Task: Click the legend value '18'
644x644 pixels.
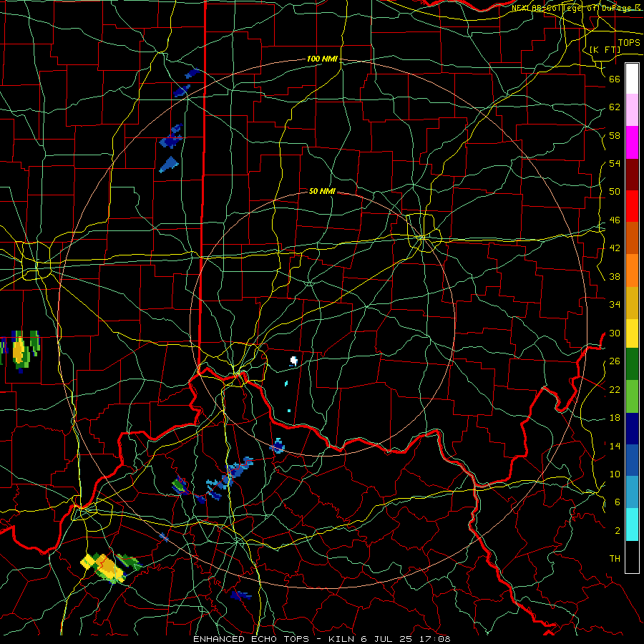Action: 615,418
